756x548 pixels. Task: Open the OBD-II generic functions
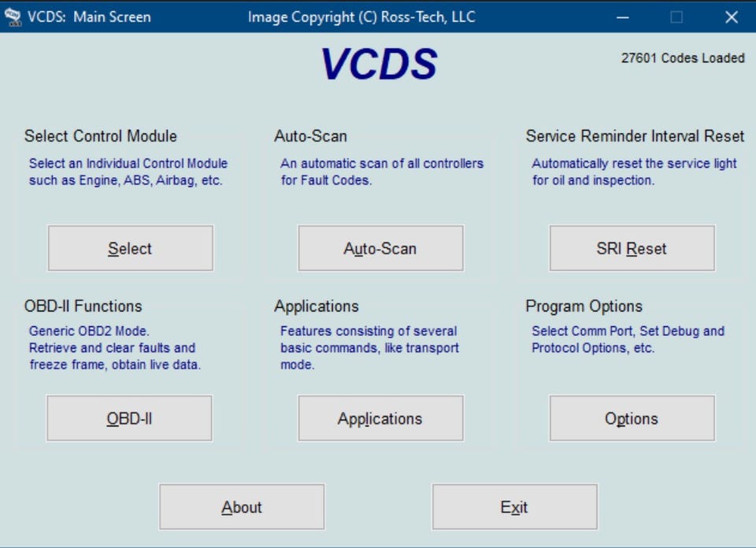click(x=129, y=418)
